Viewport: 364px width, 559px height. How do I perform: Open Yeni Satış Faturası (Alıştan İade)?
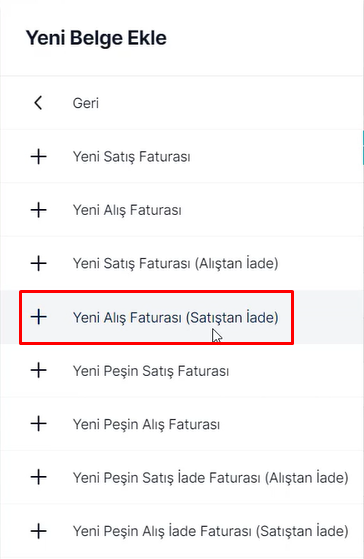(x=175, y=264)
